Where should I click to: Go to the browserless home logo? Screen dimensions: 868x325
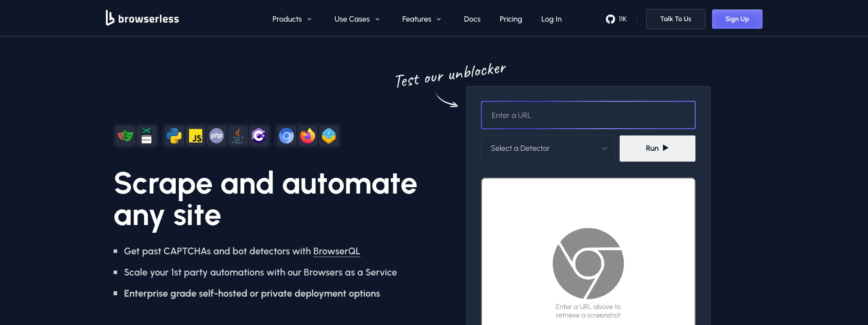142,18
